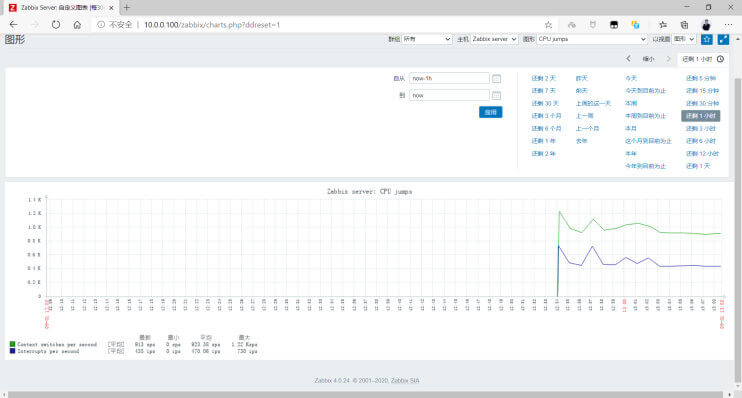Screen dimensions: 742x398
Task: Select the 最近 3 小时 range link
Action: (x=701, y=128)
